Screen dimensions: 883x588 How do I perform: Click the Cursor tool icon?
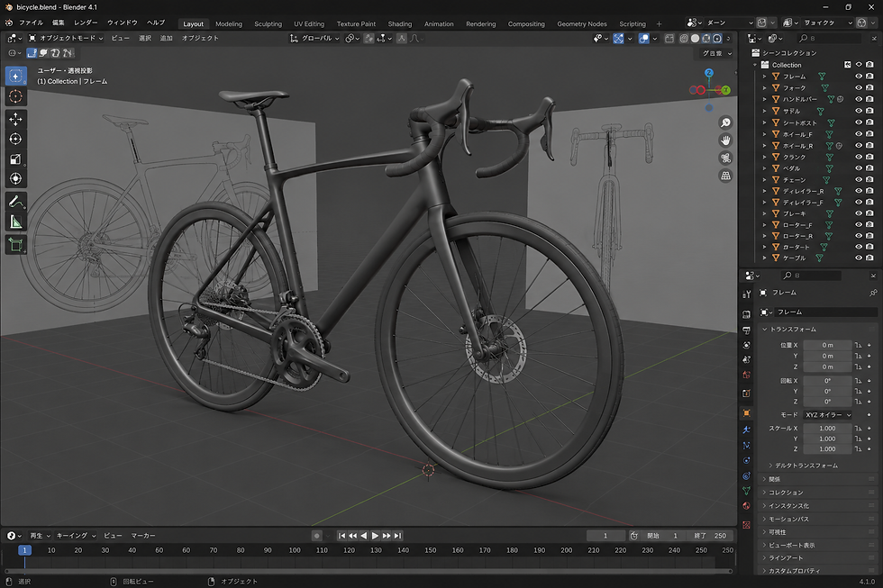point(16,96)
